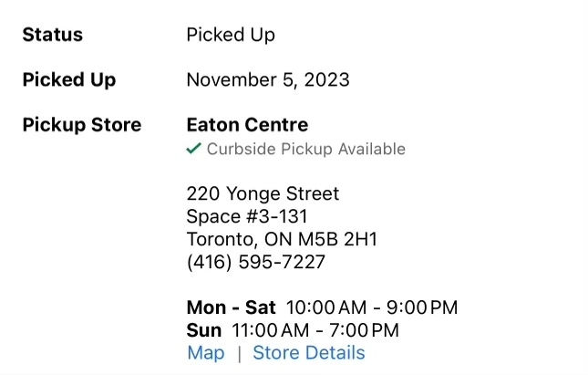This screenshot has height=375, width=588.
Task: Click the Picked Up status value
Action: 230,35
